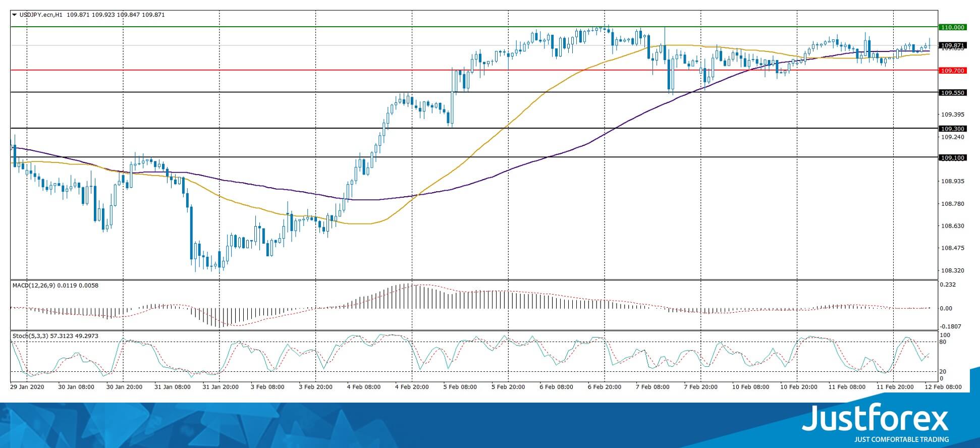The height and width of the screenshot is (448, 980).
Task: Click the 108.935 value on price axis
Action: click(952, 181)
